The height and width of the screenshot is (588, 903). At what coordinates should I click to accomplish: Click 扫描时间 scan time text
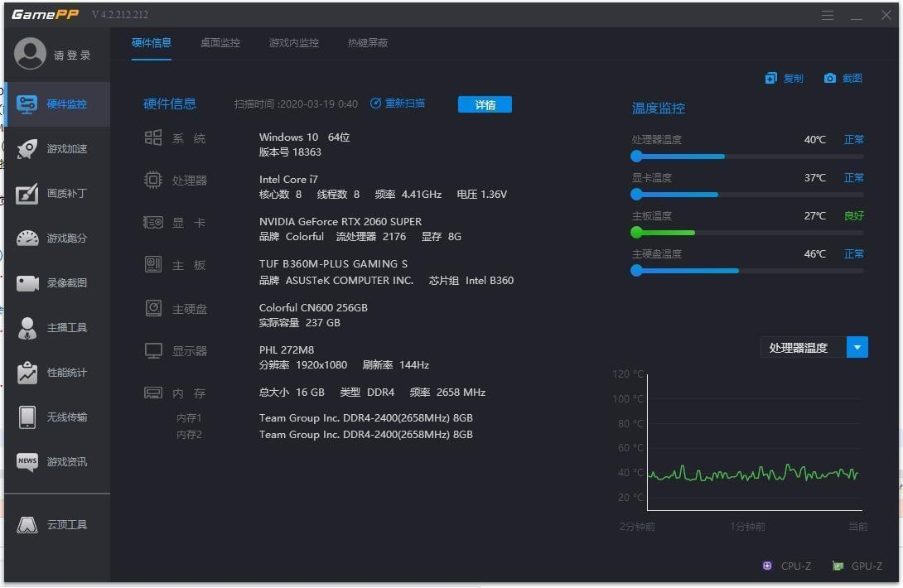[x=296, y=104]
